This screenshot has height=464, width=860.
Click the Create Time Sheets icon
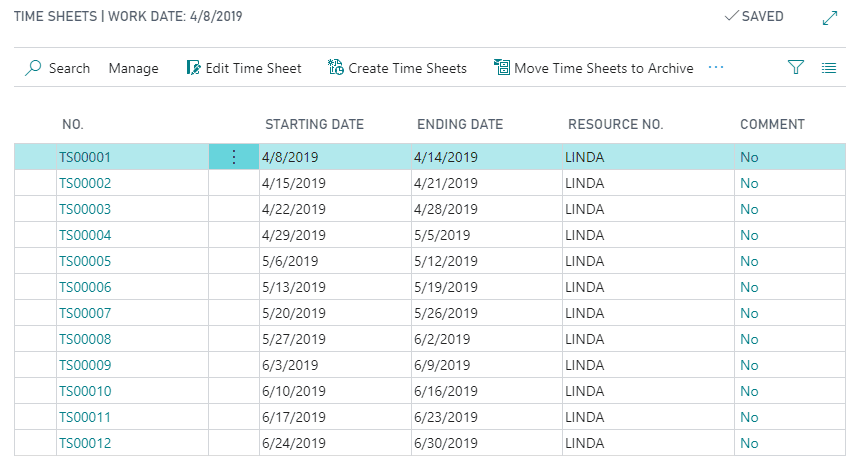pos(336,68)
